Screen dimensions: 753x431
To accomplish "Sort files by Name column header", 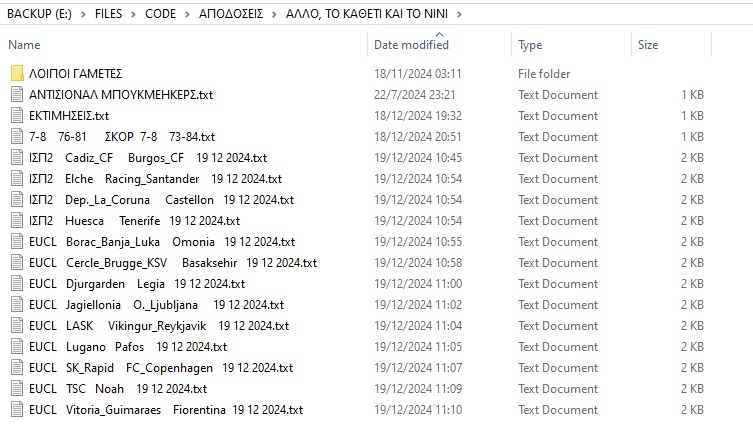I will tap(24, 45).
